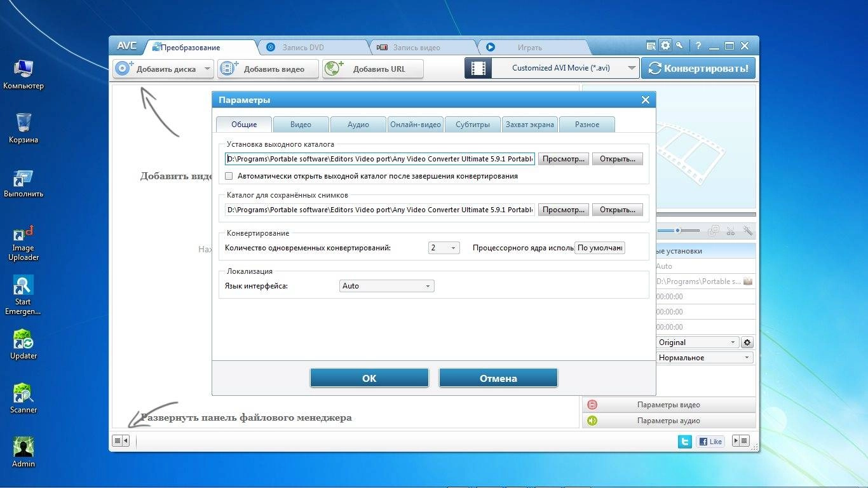Click the film strip profile icon
Viewport: 868px width, 488px height.
pyautogui.click(x=478, y=68)
